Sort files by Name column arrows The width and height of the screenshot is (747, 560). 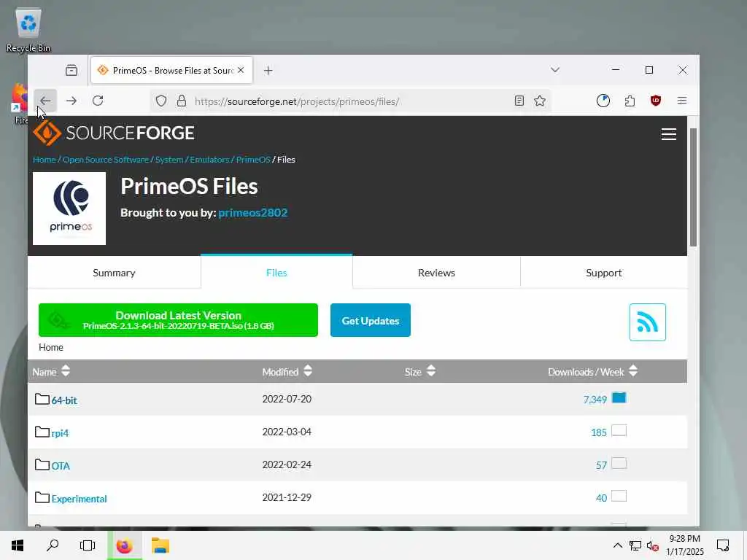pos(66,371)
